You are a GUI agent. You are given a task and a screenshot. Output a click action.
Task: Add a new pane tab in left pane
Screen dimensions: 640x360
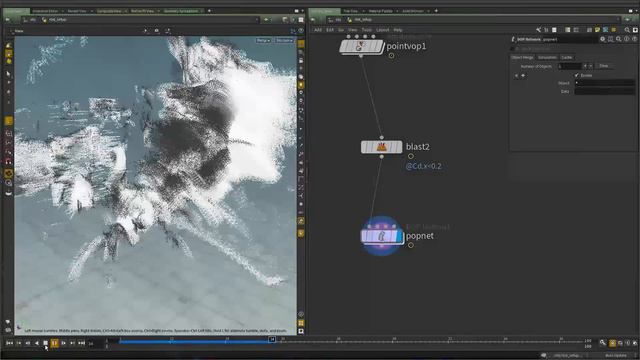pyautogui.click(x=209, y=11)
